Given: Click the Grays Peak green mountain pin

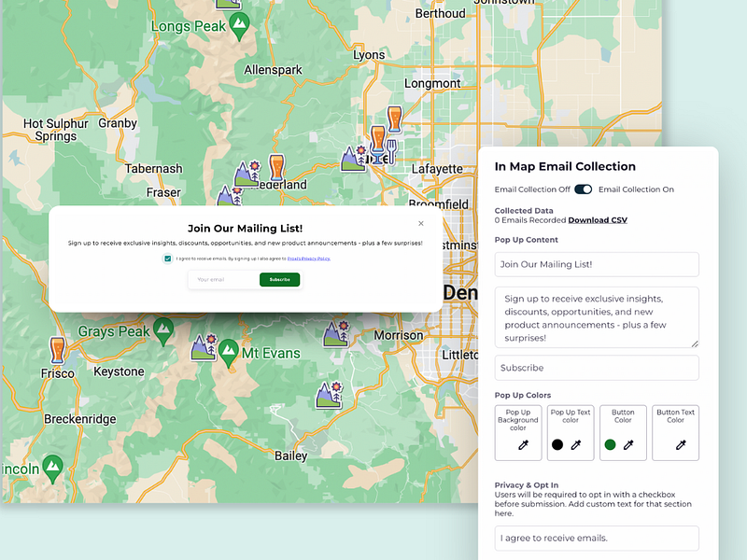Looking at the screenshot, I should click(163, 330).
